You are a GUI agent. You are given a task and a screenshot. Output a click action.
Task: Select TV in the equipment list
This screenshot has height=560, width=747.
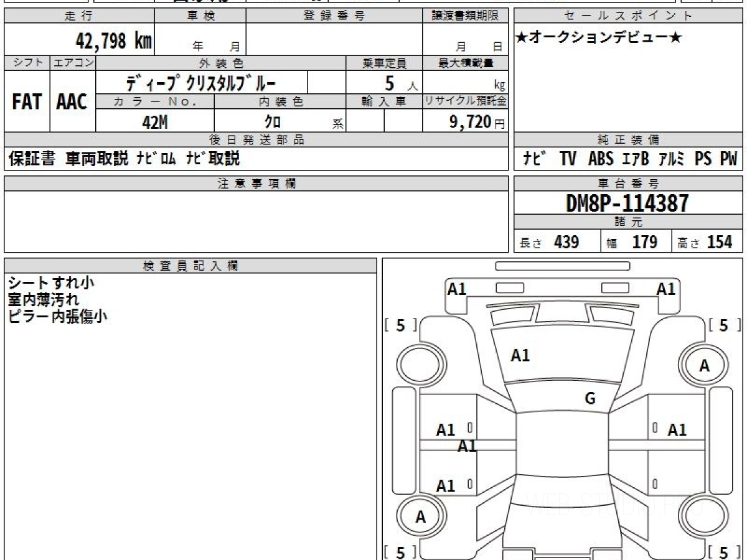coord(568,159)
